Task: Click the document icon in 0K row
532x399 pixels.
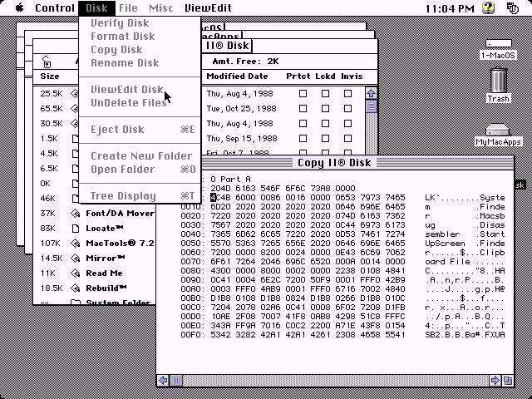Action: [x=76, y=183]
